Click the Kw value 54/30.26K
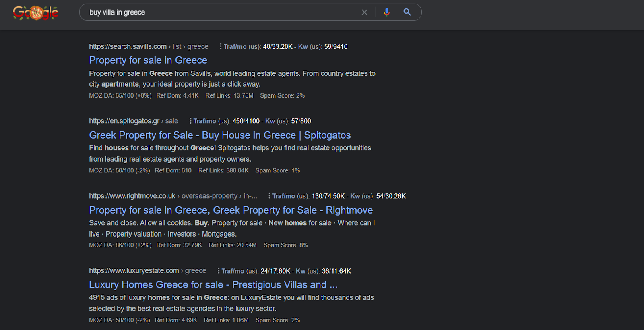 tap(391, 196)
